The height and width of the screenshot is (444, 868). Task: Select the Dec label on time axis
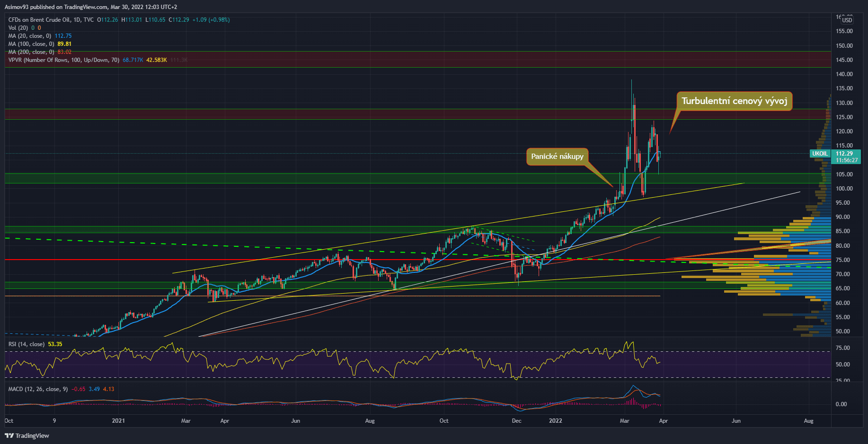[x=516, y=421]
